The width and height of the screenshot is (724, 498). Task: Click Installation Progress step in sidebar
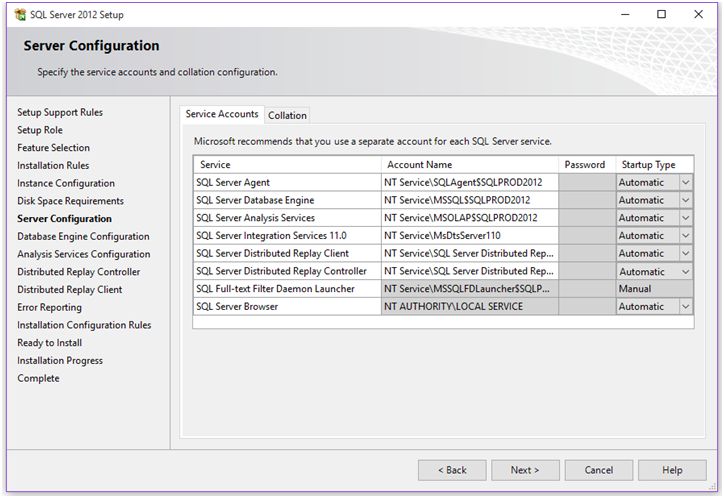[x=60, y=360]
